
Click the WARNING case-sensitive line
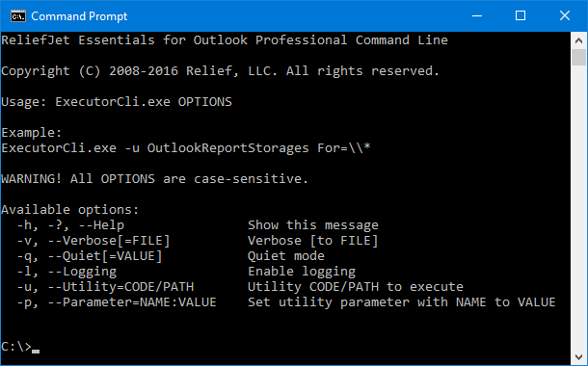pos(154,179)
